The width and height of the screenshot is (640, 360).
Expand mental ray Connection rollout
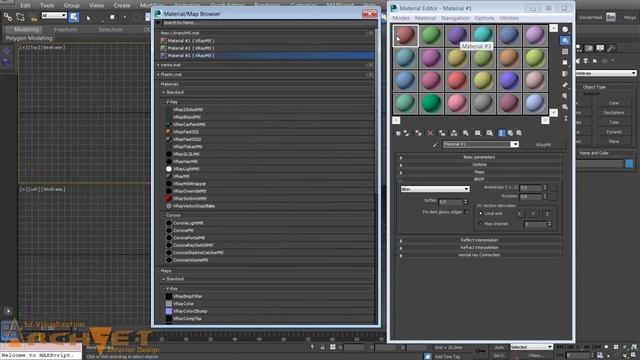[480, 255]
